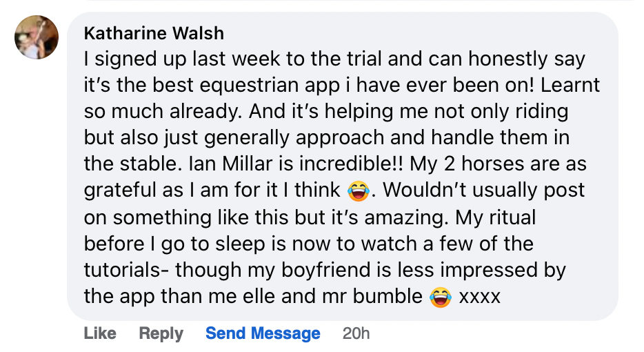
Task: Click the laughing emoji before "xxxx"
Action: 441,297
